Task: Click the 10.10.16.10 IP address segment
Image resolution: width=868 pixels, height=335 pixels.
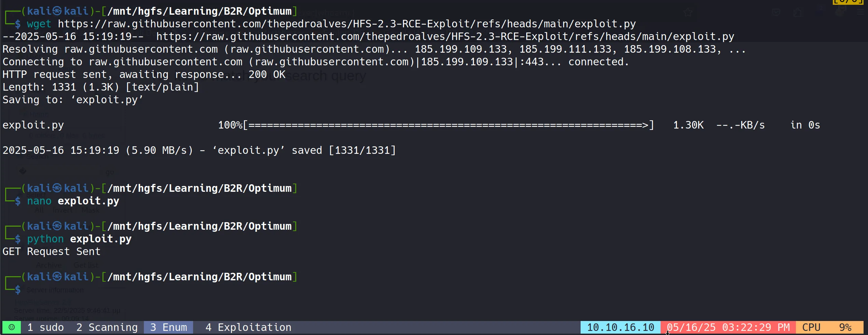Action: [620, 327]
